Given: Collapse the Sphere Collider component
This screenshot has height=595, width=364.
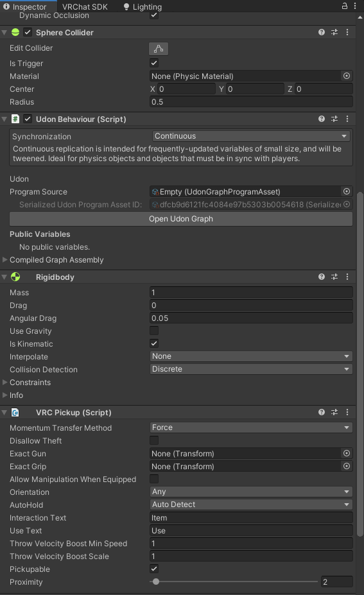Looking at the screenshot, I should [x=4, y=32].
